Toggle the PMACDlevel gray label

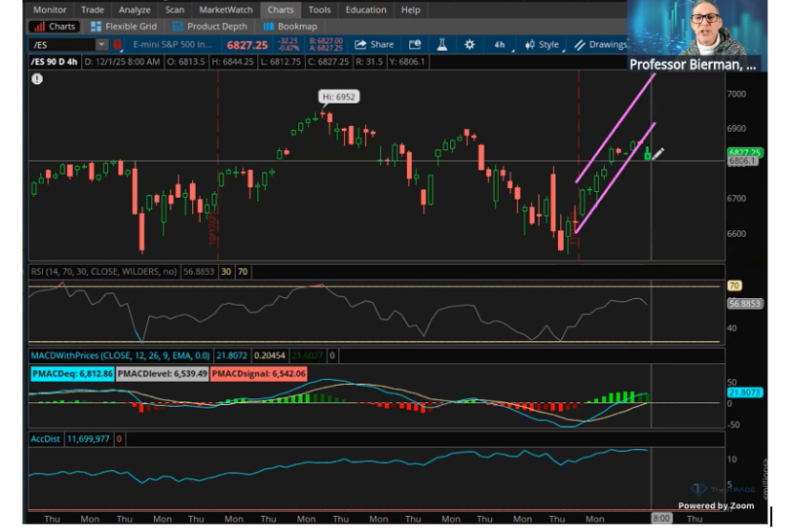click(x=162, y=373)
